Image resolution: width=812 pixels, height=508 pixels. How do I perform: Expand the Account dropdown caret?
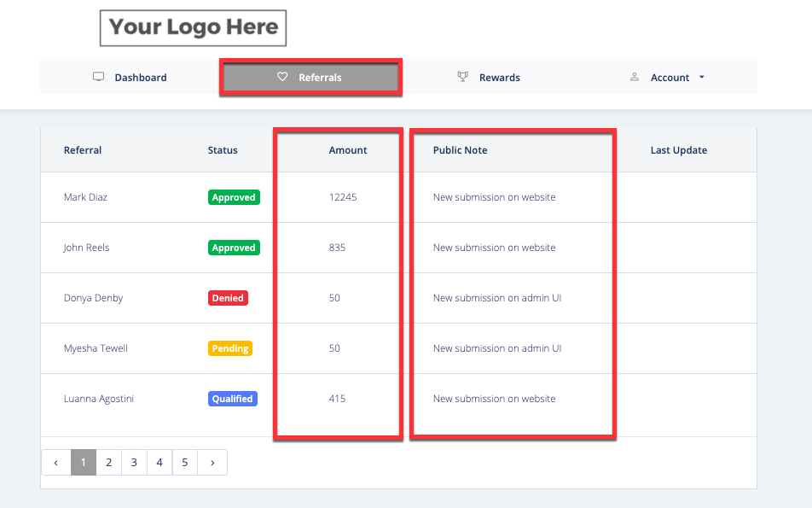click(x=702, y=77)
